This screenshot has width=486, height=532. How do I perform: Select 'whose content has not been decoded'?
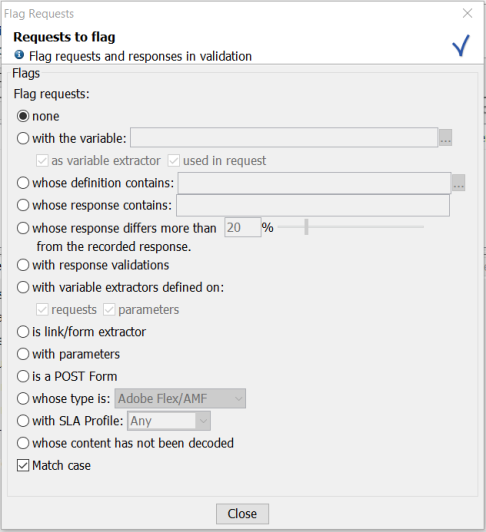(x=23, y=443)
